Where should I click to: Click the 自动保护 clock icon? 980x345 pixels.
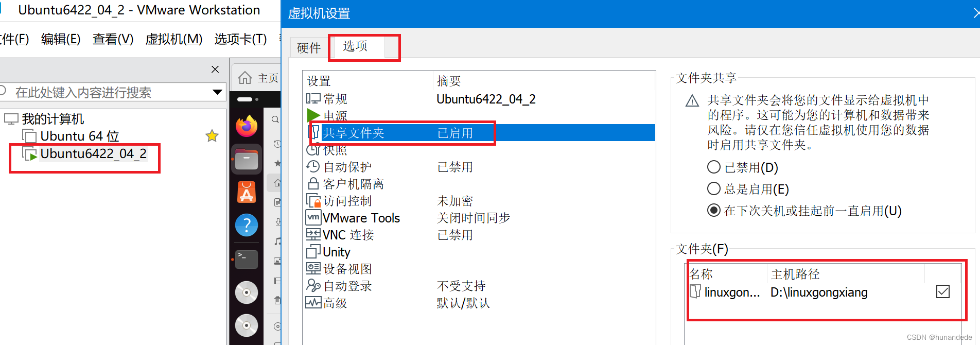pos(313,166)
